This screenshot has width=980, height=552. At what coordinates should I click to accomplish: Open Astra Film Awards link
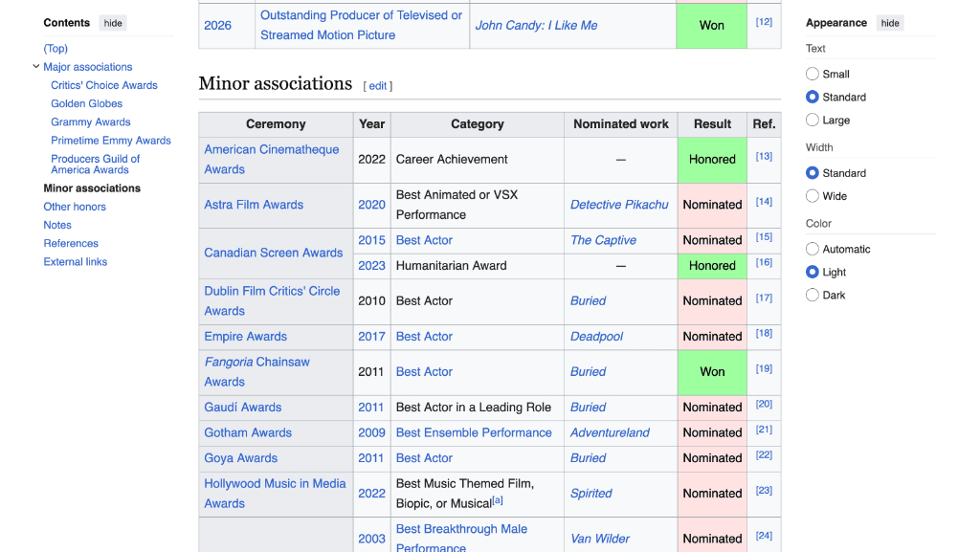tap(253, 205)
